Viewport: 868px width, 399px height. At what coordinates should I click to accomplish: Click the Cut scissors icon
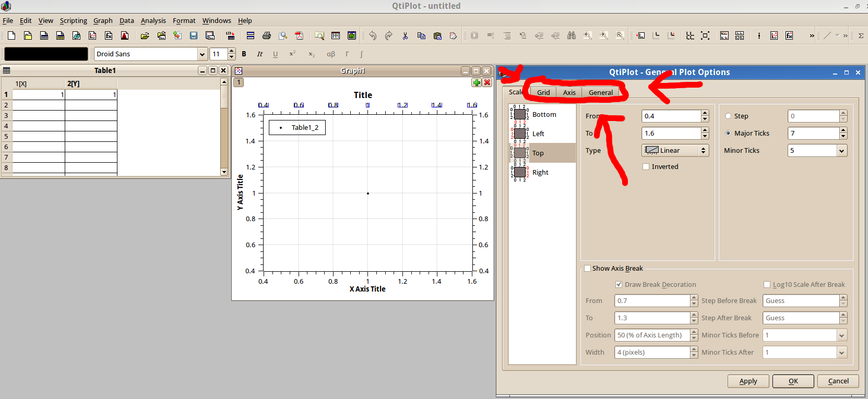coord(405,35)
